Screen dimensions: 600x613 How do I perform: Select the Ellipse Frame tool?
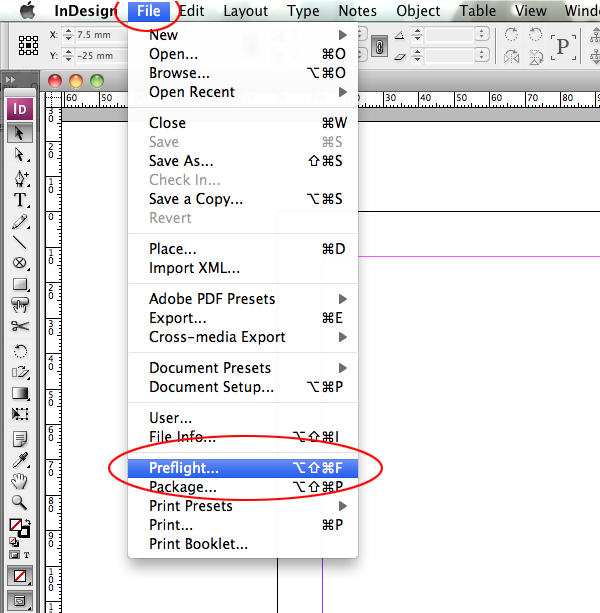pyautogui.click(x=20, y=263)
